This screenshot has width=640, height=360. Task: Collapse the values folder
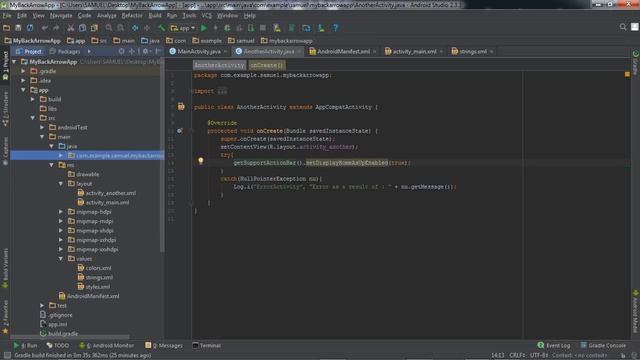point(61,259)
